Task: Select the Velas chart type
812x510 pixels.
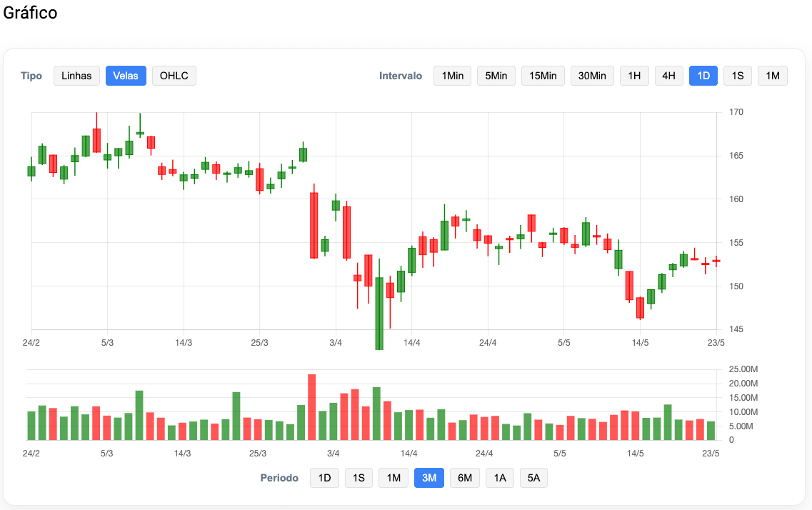Action: [x=126, y=76]
